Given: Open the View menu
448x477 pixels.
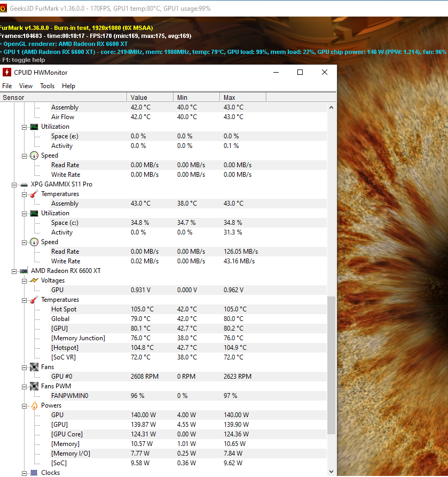Looking at the screenshot, I should (x=26, y=86).
